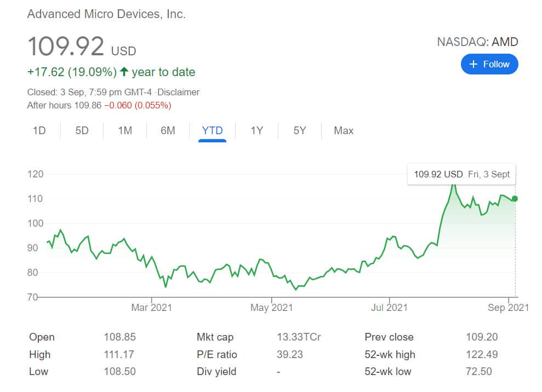Show the Max time range
This screenshot has width=542, height=392.
344,130
